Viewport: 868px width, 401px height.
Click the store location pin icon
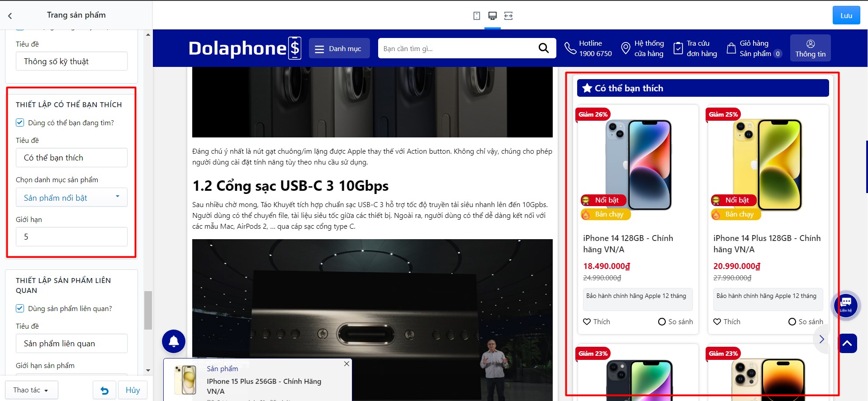point(626,48)
